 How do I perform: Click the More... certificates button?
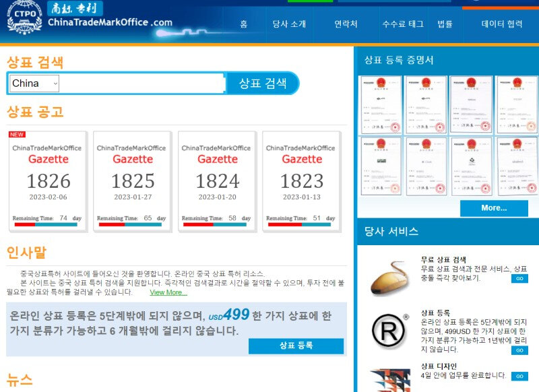494,208
